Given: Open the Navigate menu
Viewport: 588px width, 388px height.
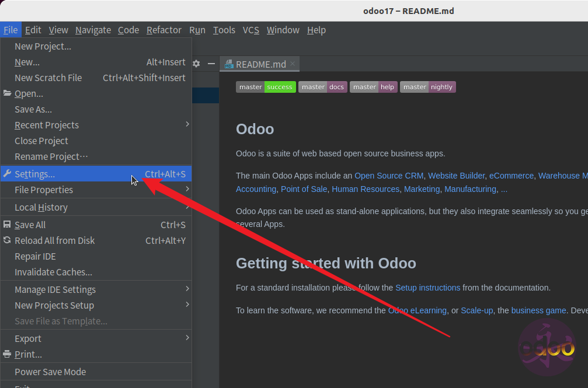Looking at the screenshot, I should [x=93, y=30].
